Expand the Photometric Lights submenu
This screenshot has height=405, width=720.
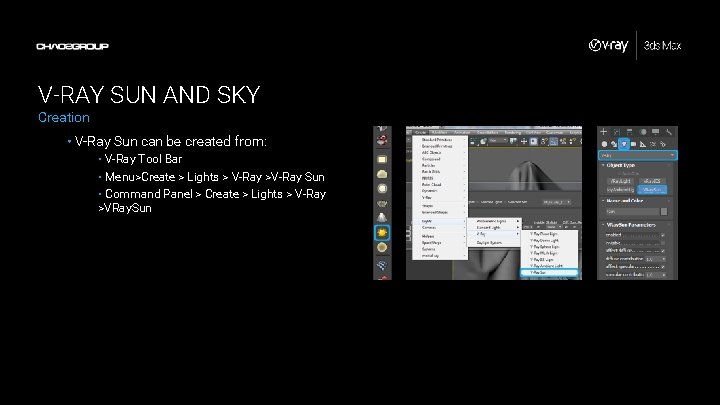tap(495, 221)
